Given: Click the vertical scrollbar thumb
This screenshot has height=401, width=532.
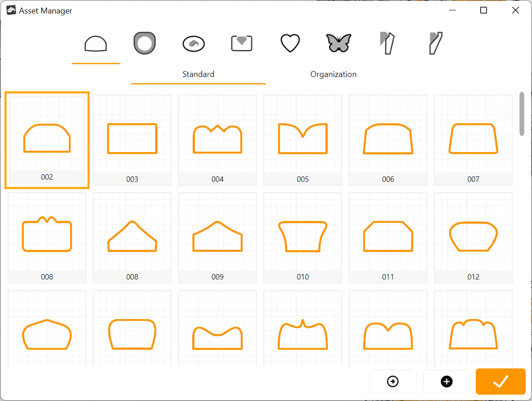Looking at the screenshot, I should [522, 114].
